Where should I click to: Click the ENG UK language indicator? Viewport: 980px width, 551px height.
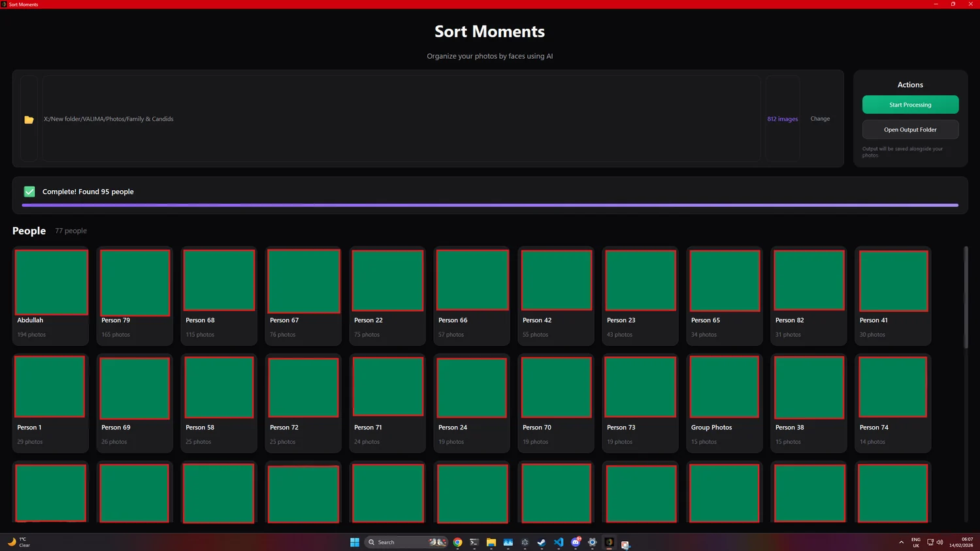916,543
